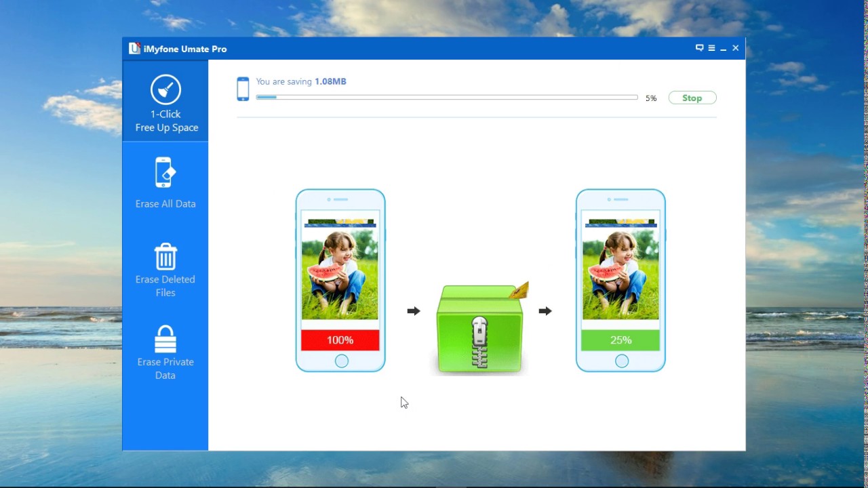
Task: Click the iMyfone Umate Pro logo icon
Action: coord(134,48)
